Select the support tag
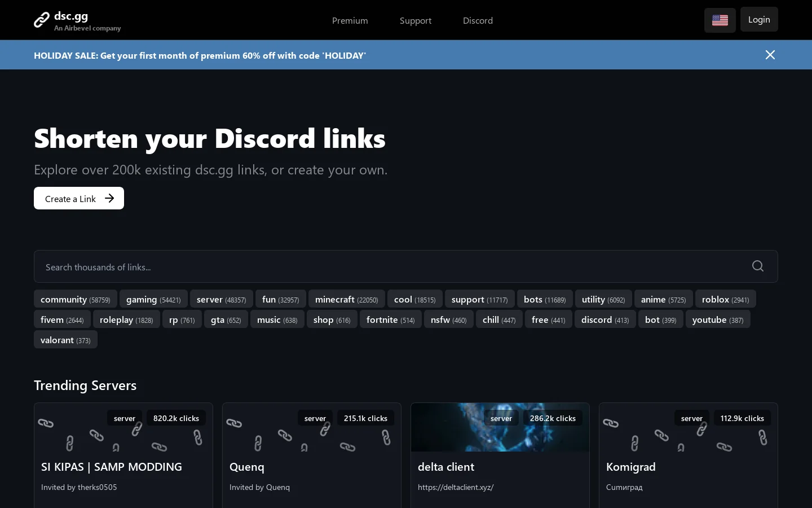The height and width of the screenshot is (508, 812). click(x=480, y=299)
